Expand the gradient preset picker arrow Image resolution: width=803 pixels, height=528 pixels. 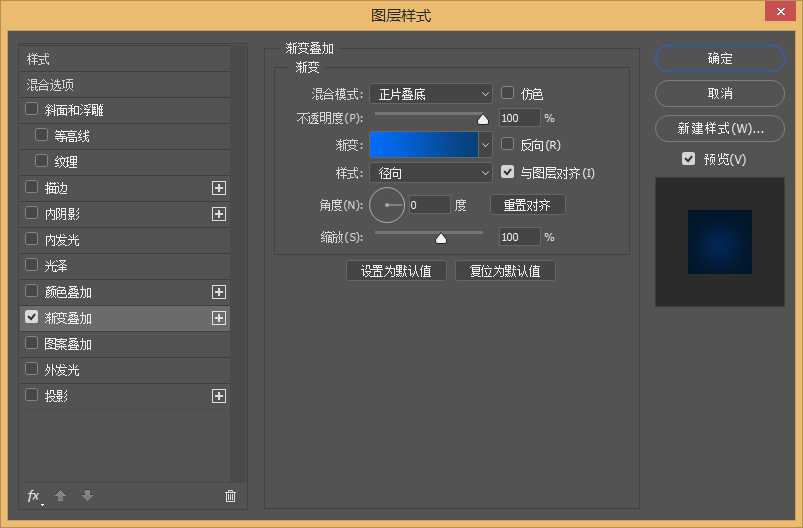click(486, 145)
